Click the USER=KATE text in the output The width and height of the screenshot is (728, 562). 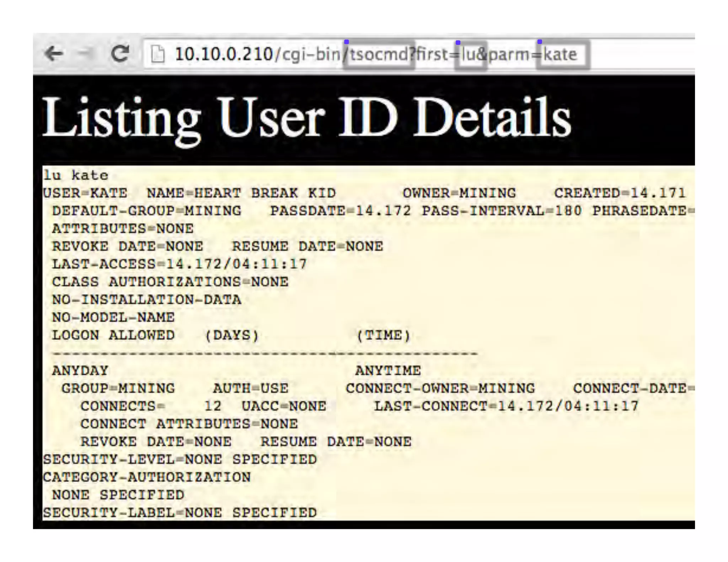click(85, 193)
